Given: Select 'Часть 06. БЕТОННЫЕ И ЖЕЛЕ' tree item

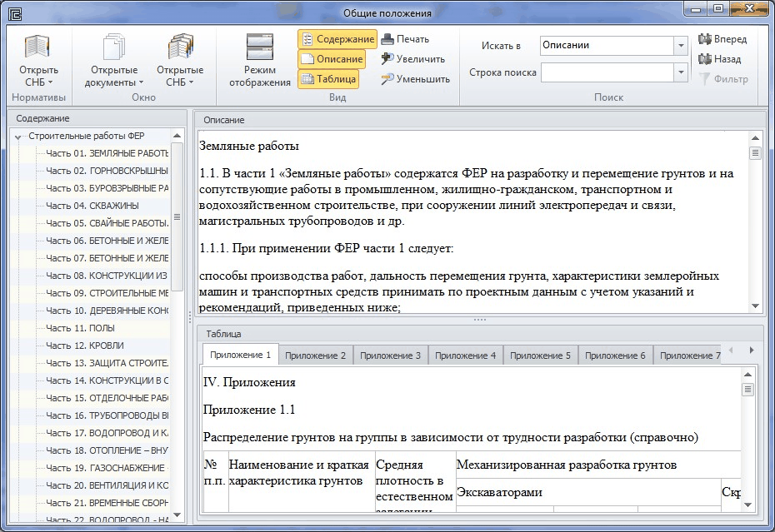Looking at the screenshot, I should click(x=107, y=241).
